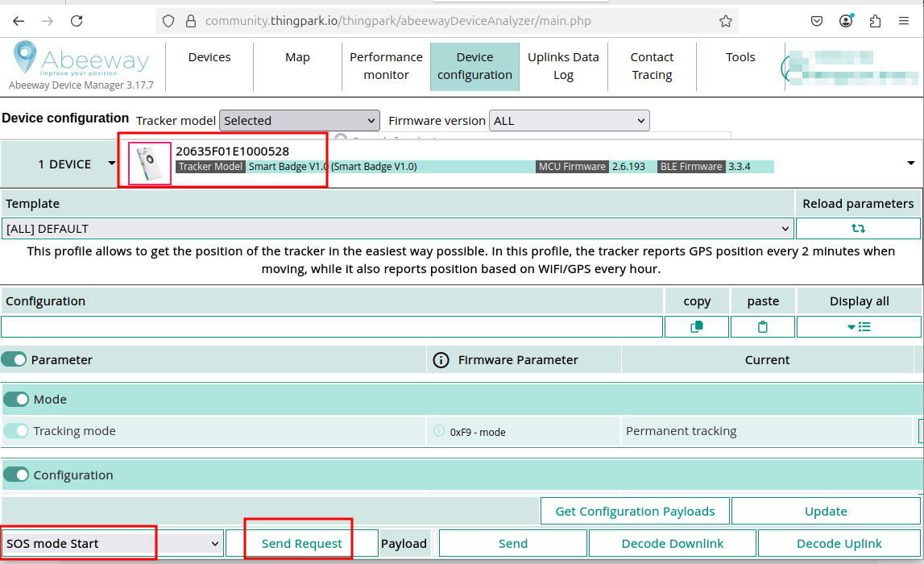
Task: Expand the 1 DEVICE arrow
Action: coord(111,164)
